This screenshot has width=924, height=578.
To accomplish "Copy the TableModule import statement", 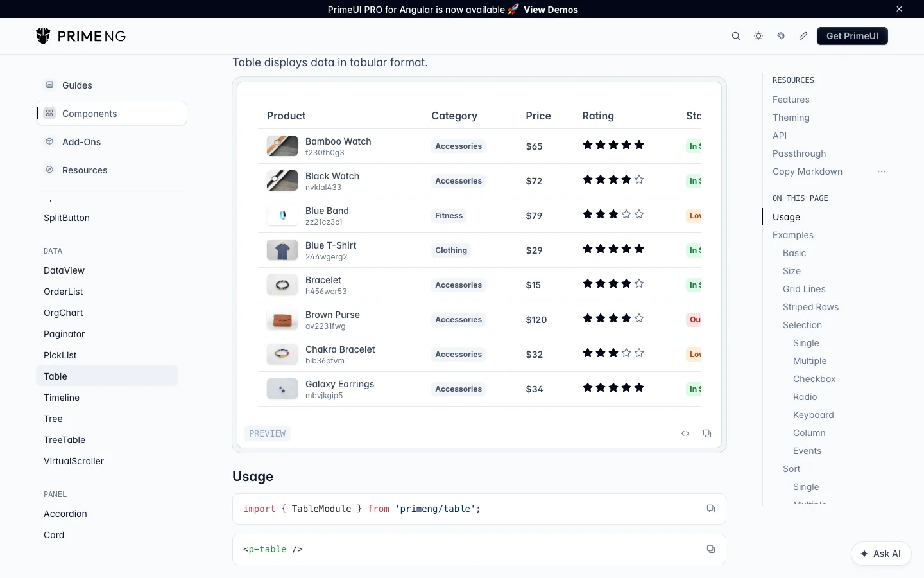I will pos(711,509).
